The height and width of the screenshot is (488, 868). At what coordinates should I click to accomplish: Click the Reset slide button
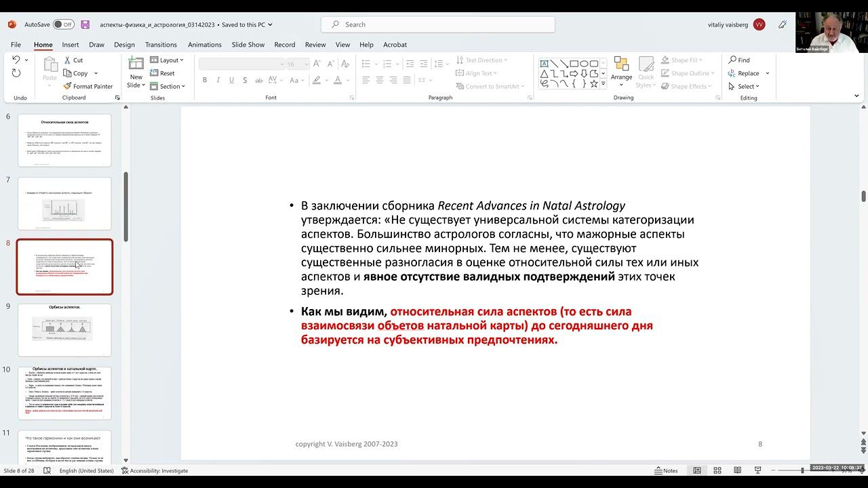tap(163, 73)
